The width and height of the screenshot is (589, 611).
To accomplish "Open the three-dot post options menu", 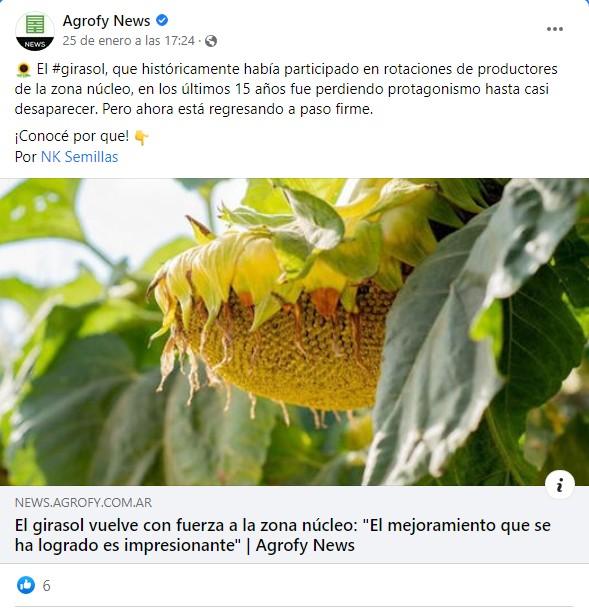I will click(x=554, y=29).
